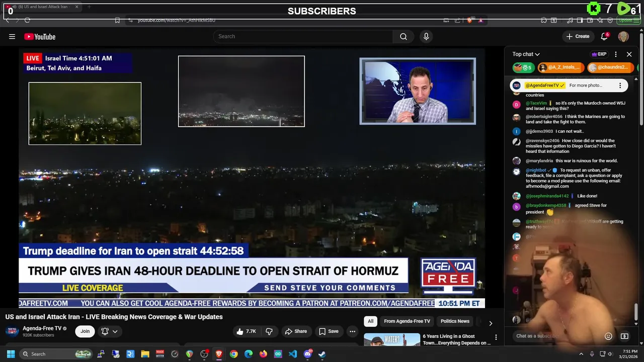Click the live video player
644x362 pixels.
252,177
